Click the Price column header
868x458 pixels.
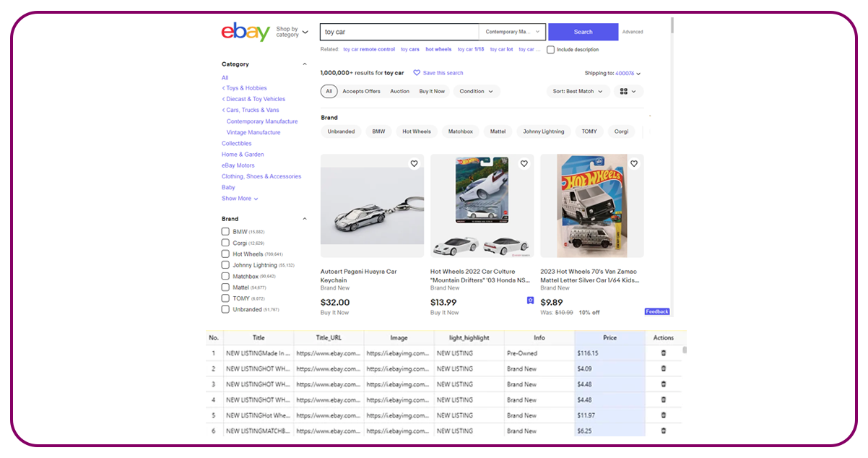610,337
